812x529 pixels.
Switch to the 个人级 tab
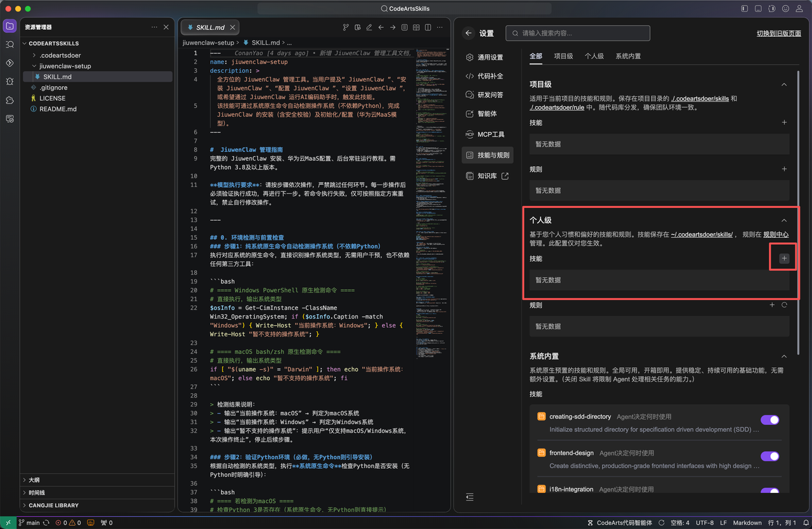point(594,56)
